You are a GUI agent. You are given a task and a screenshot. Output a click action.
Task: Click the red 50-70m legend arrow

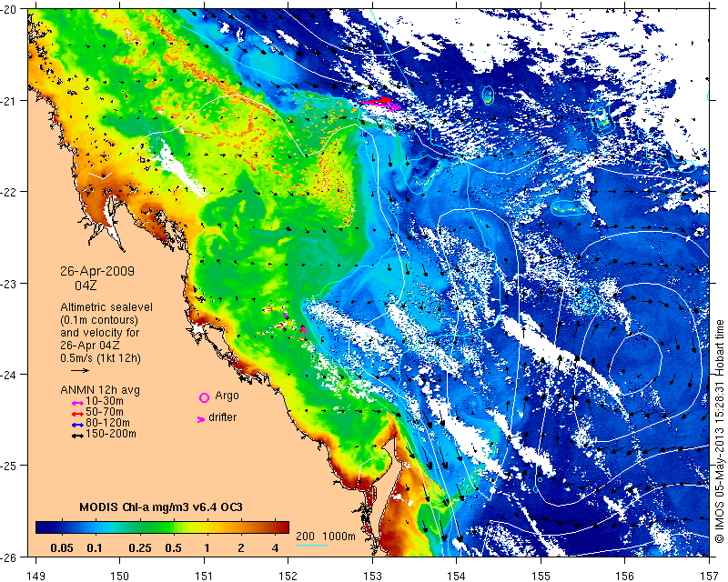(77, 414)
